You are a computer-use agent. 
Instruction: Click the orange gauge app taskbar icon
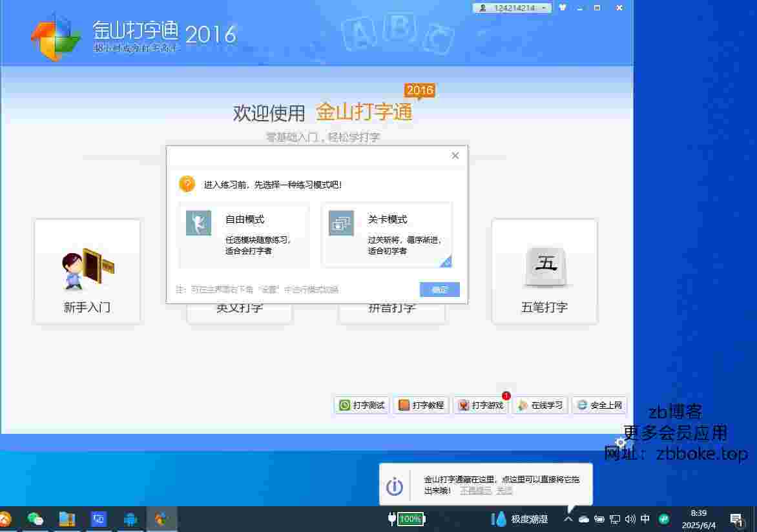point(5,519)
